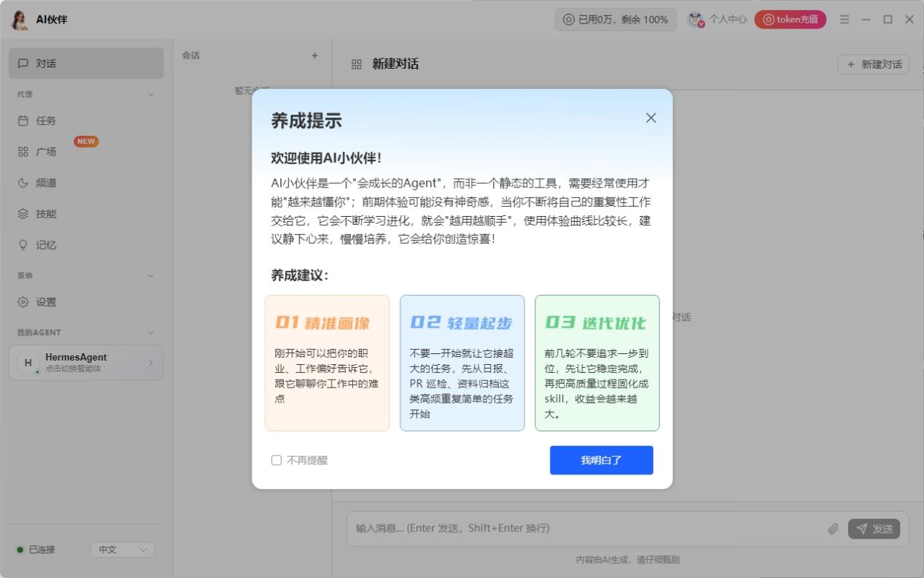
Task: Click the 01 精准画像 card
Action: [327, 363]
